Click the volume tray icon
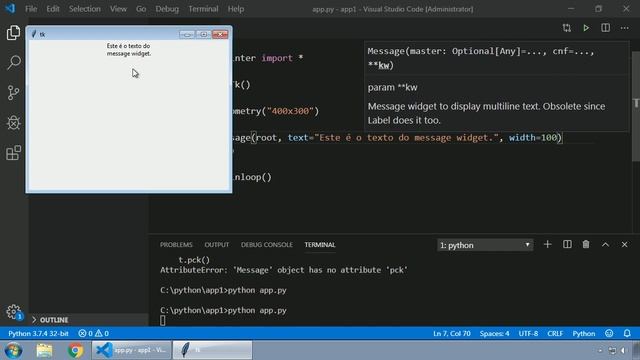This screenshot has width=640, height=360. (624, 351)
